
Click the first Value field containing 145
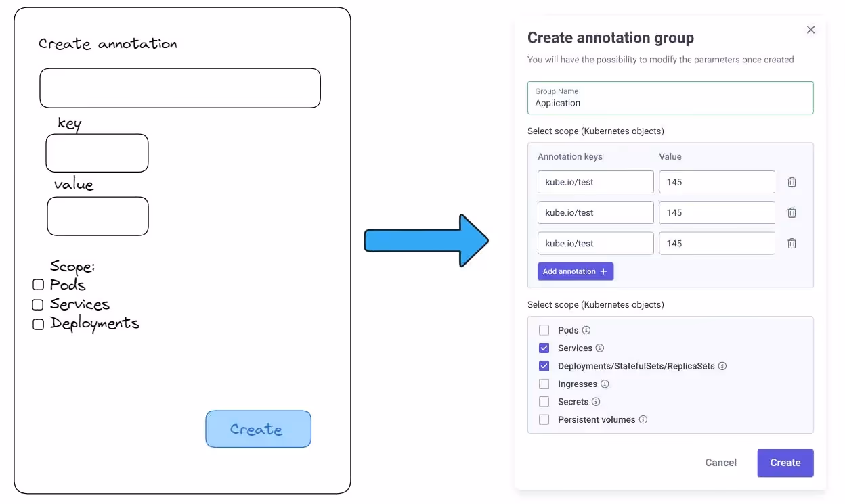point(716,181)
